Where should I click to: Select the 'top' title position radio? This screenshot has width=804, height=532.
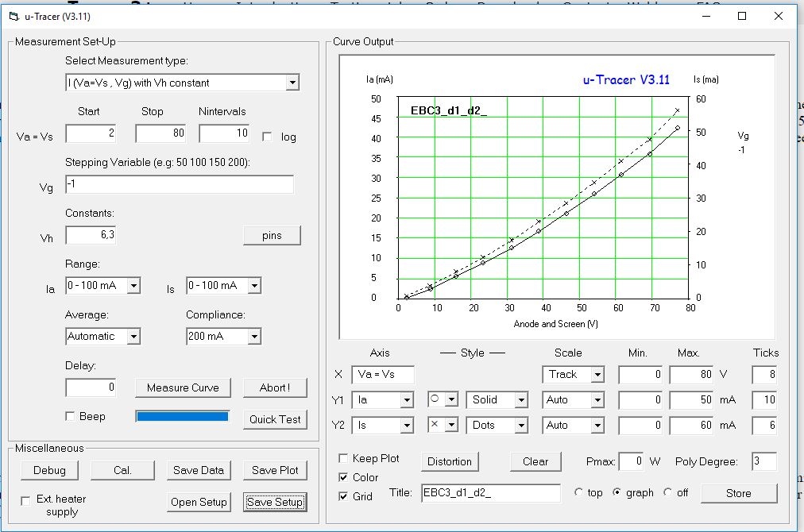click(578, 492)
